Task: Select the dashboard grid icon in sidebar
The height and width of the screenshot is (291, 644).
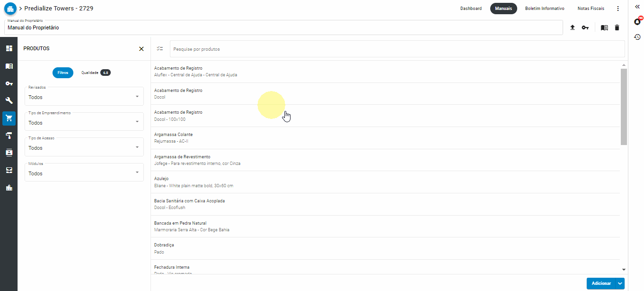Action: 9,48
